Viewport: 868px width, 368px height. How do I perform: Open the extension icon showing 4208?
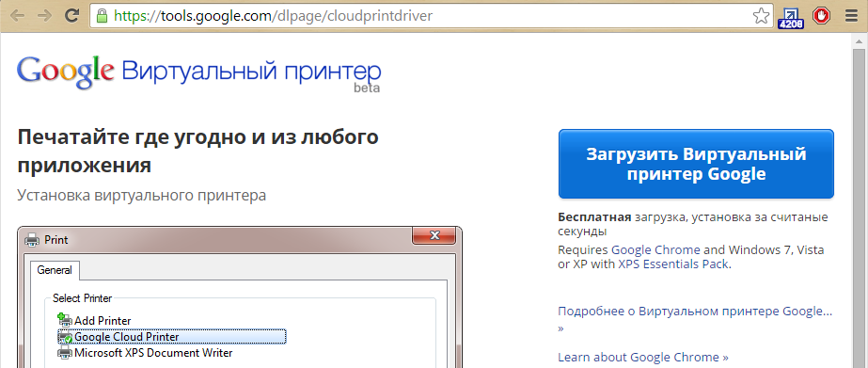(790, 17)
